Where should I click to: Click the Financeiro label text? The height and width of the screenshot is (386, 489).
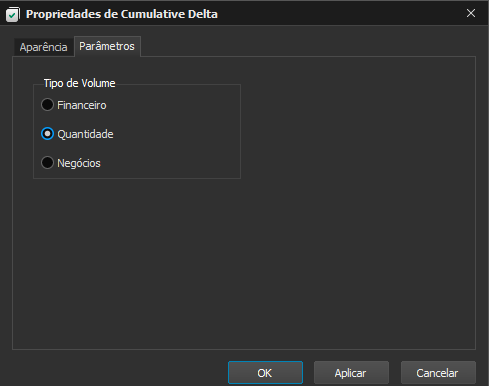pos(82,105)
